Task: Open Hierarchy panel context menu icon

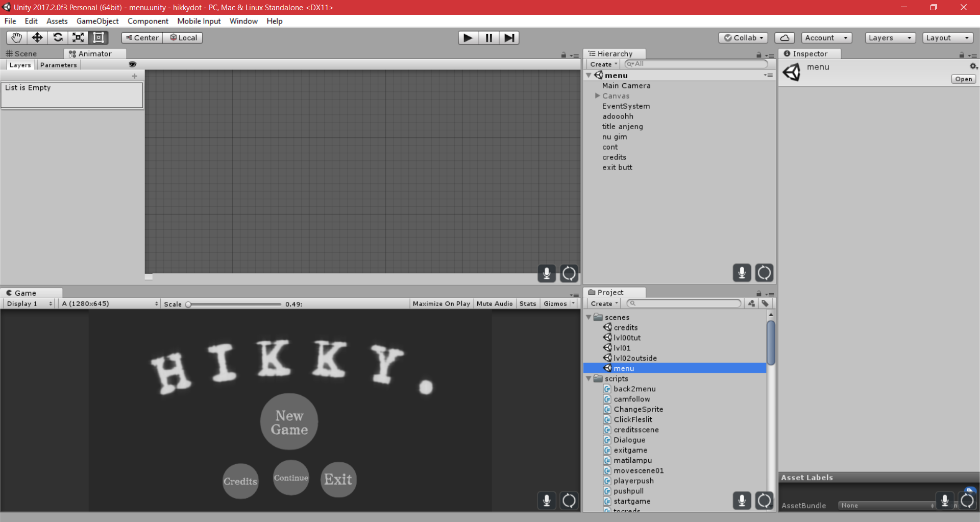Action: click(x=770, y=56)
